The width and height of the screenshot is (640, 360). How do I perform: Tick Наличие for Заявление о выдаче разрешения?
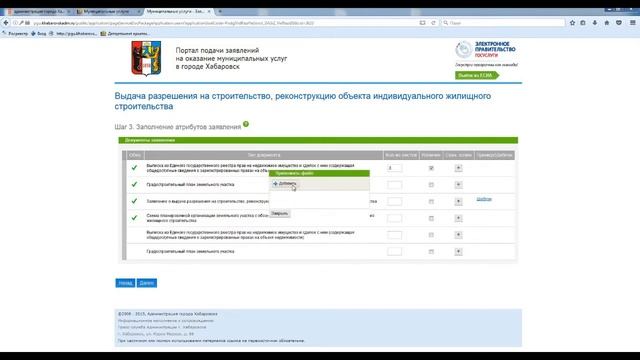[x=431, y=201]
